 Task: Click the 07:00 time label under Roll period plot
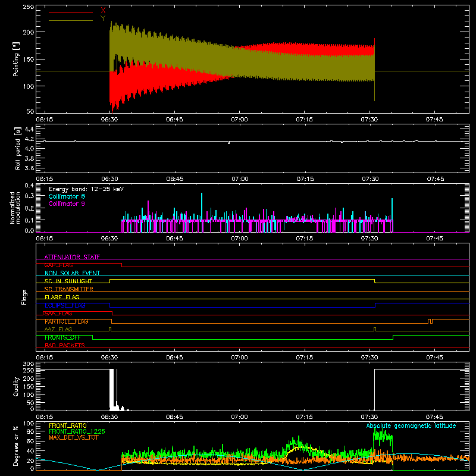[x=240, y=179]
